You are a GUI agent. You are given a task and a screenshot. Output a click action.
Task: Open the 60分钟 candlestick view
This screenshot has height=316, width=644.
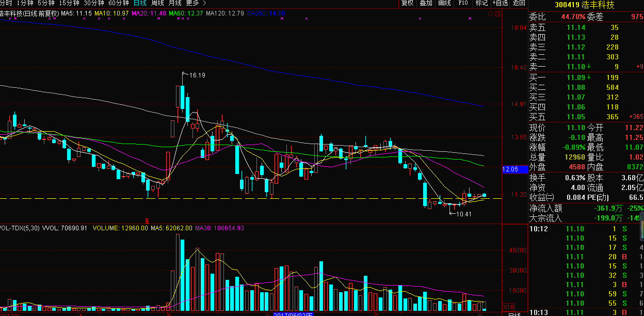point(119,3)
